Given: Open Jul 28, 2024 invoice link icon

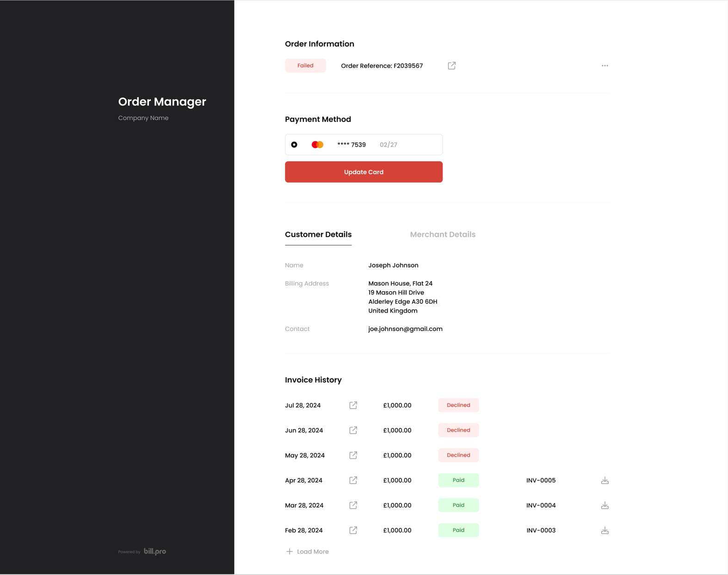Looking at the screenshot, I should (353, 405).
